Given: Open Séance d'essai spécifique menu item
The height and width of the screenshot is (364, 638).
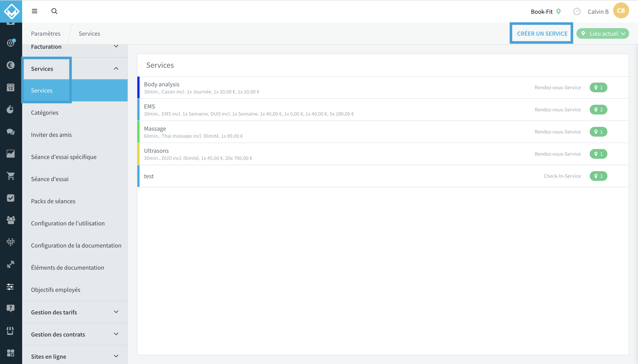Looking at the screenshot, I should [x=75, y=157].
